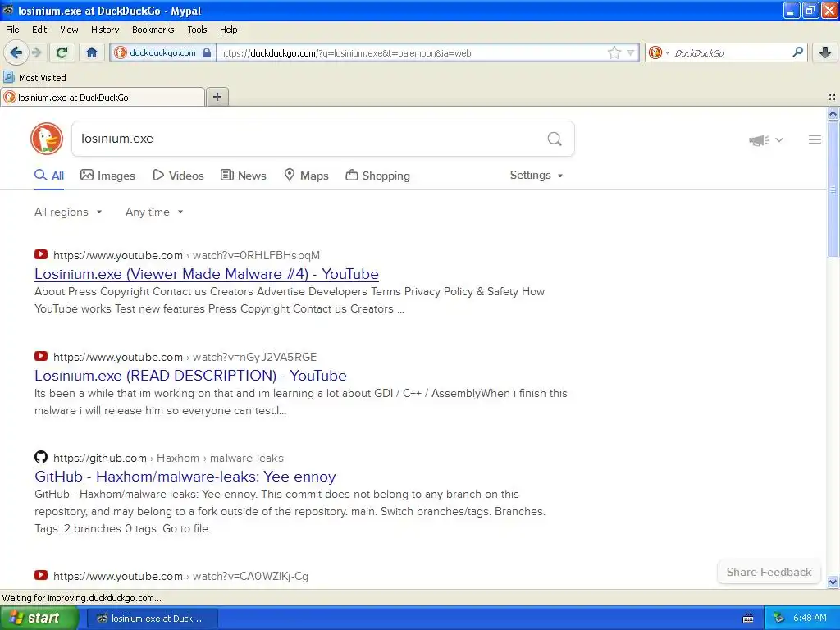Click scrollbar down arrow

[833, 582]
